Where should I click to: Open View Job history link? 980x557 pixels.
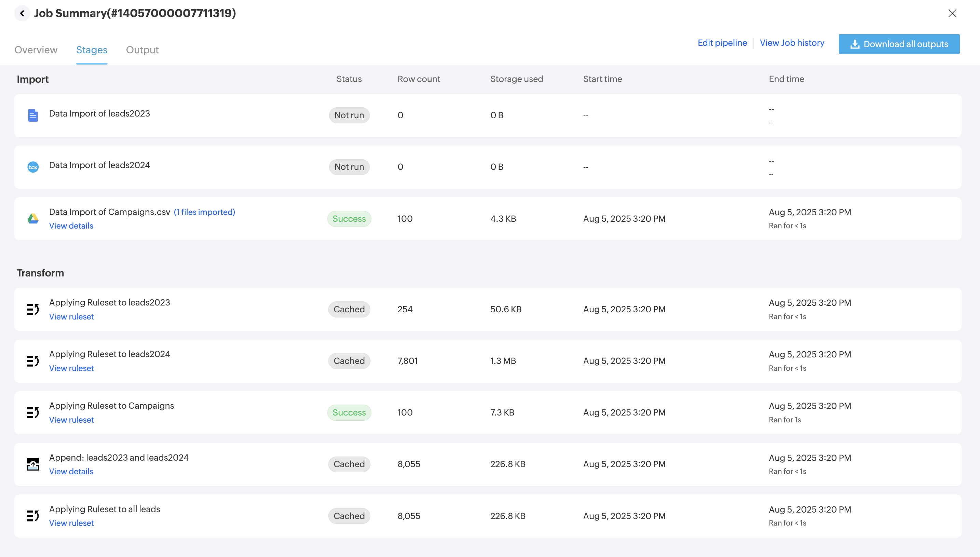(792, 43)
